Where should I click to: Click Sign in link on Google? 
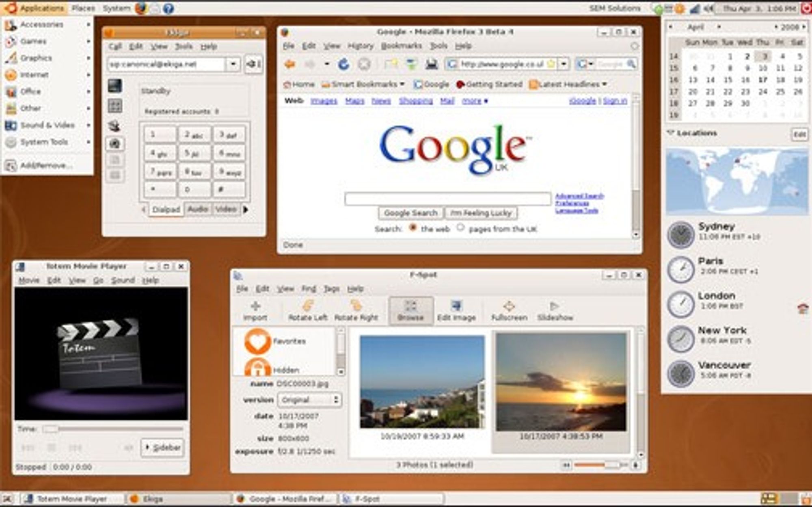pyautogui.click(x=615, y=101)
